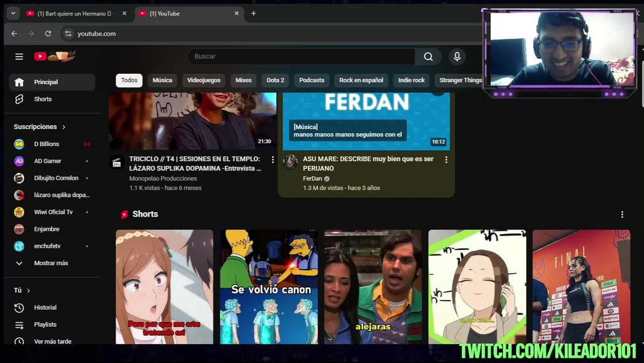The image size is (644, 363).
Task: Close the Bart quiere un Hermano tab
Action: [x=124, y=14]
